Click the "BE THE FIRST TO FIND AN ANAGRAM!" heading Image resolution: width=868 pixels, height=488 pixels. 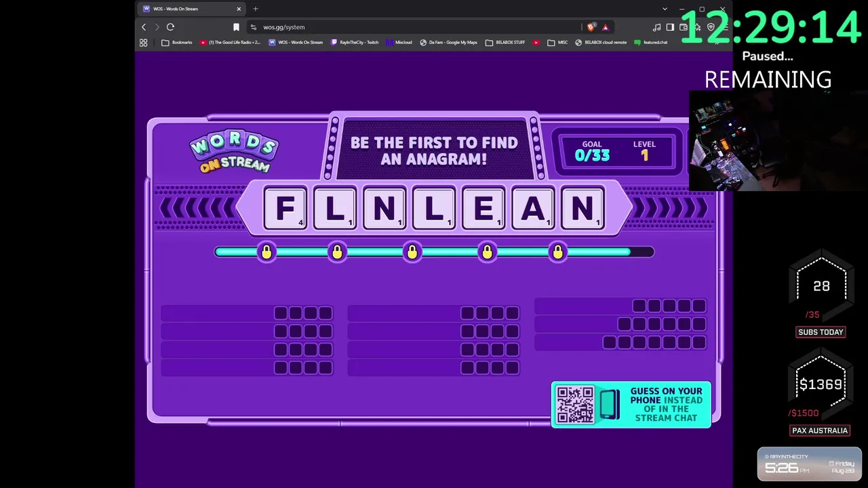[434, 151]
